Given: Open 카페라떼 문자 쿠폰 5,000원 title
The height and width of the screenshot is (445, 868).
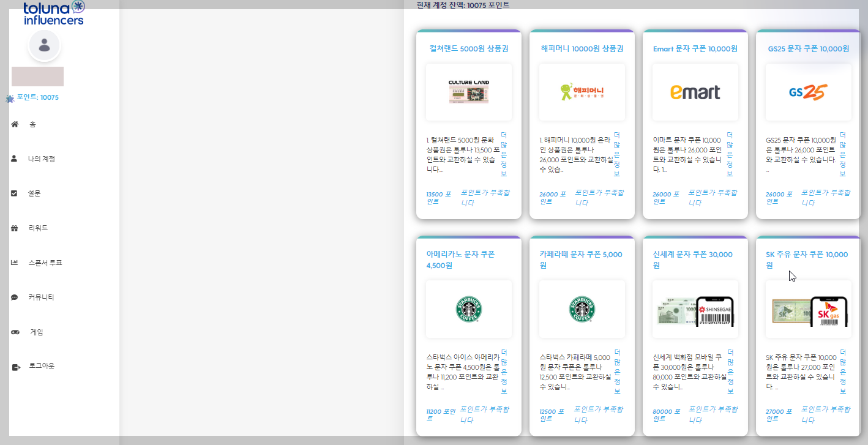Looking at the screenshot, I should tap(581, 260).
